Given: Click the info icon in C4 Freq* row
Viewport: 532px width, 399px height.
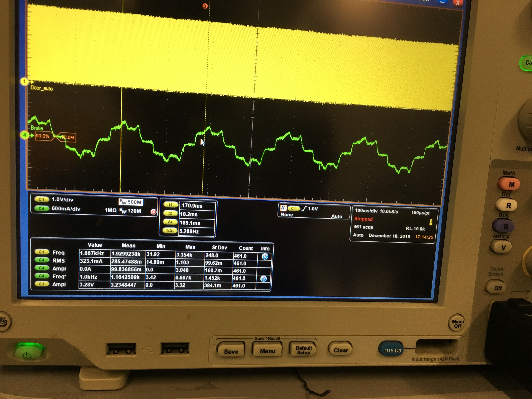Looking at the screenshot, I should 264,279.
